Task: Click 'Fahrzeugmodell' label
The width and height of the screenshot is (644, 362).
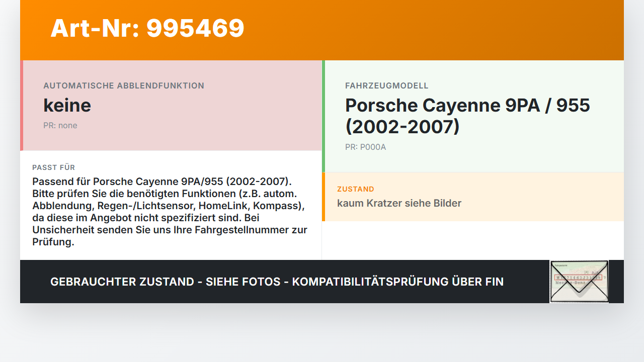Action: (387, 85)
